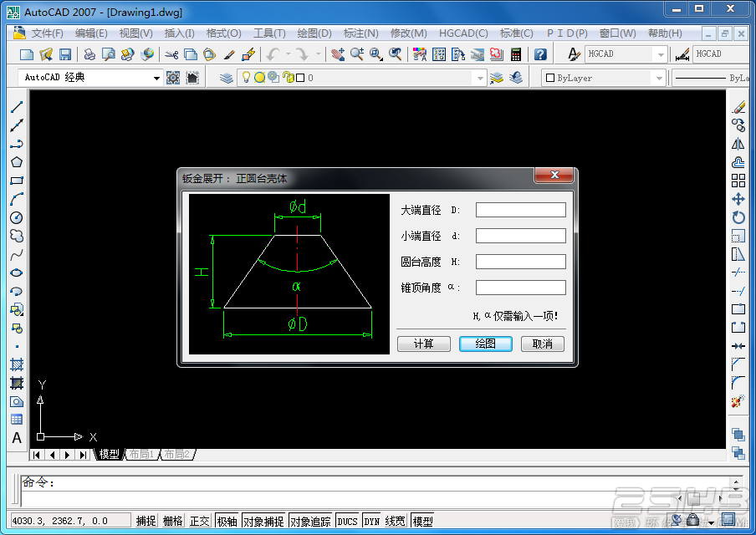Screen dimensions: 756x535
Task: Toggle 对象捕捉 object snap
Action: pos(263,521)
